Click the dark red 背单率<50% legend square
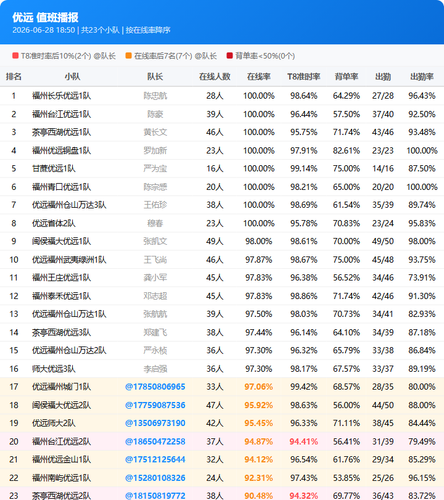Viewport: 444px width, 500px height. pyautogui.click(x=229, y=56)
